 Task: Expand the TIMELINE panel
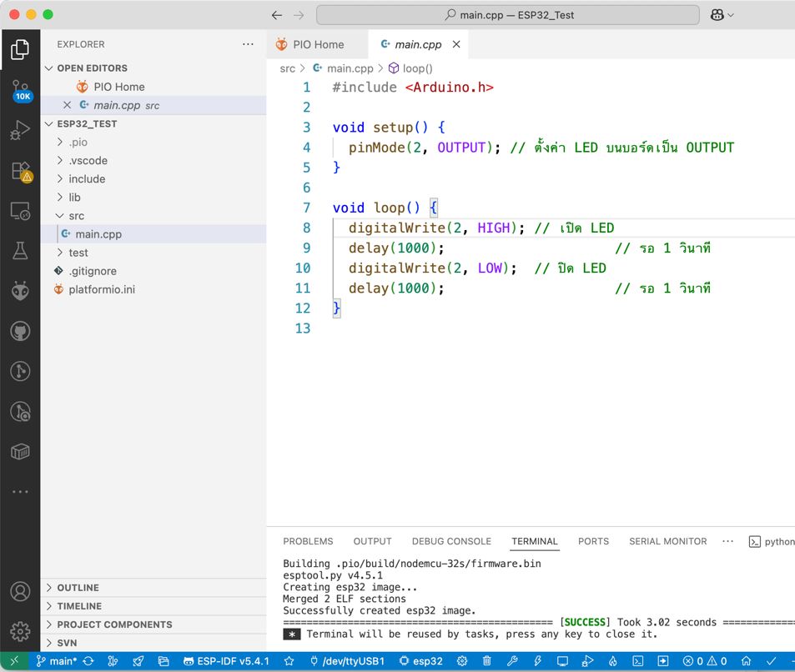153,606
